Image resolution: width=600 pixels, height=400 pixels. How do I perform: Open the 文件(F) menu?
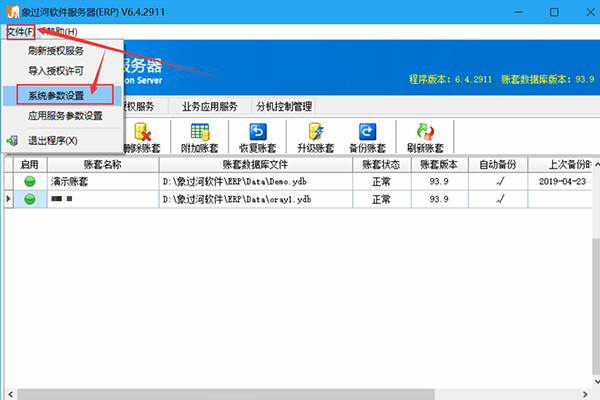click(x=21, y=32)
